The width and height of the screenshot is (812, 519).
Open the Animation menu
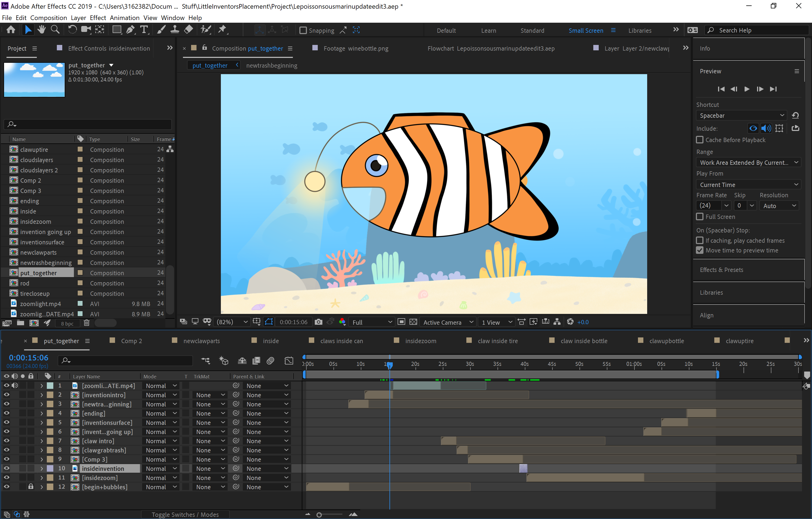[x=125, y=18]
